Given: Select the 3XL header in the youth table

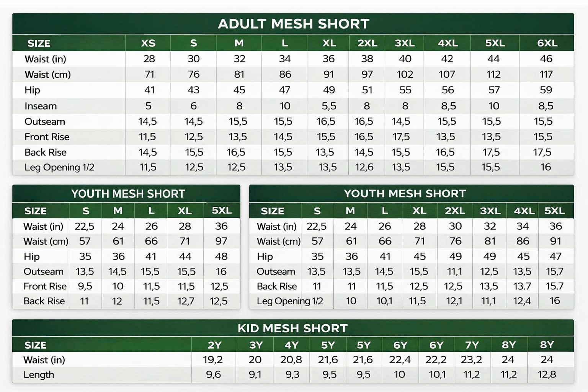Looking at the screenshot, I should (x=490, y=211).
